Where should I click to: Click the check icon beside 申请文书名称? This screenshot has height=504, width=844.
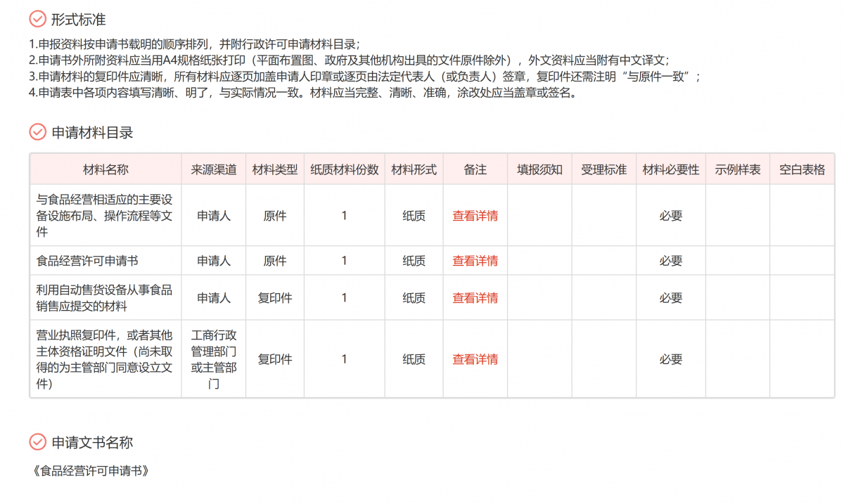point(37,442)
